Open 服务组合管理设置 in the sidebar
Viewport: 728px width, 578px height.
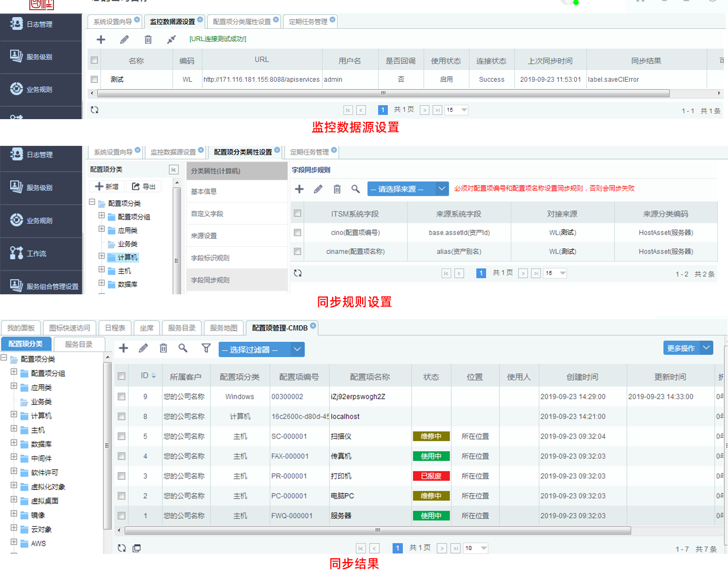[x=41, y=286]
